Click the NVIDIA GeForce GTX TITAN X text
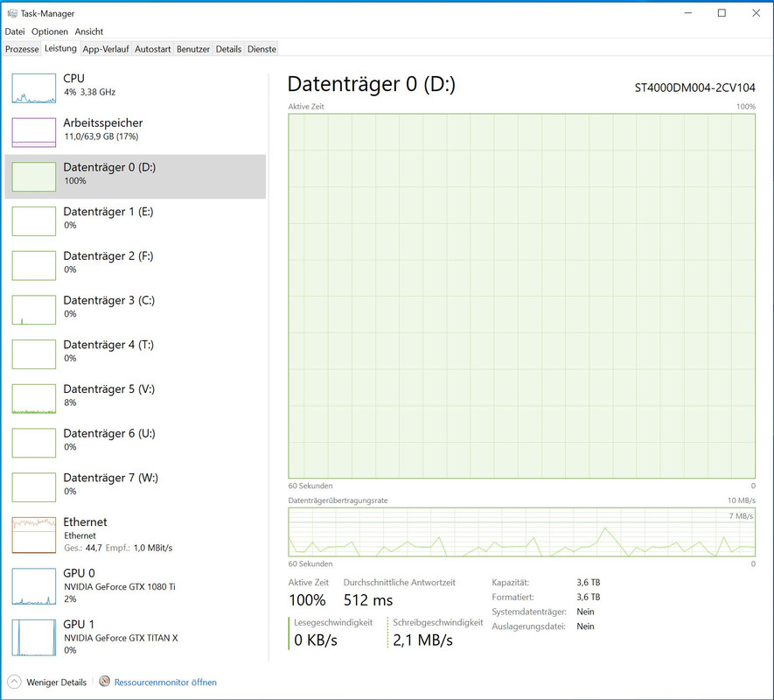 click(x=121, y=638)
